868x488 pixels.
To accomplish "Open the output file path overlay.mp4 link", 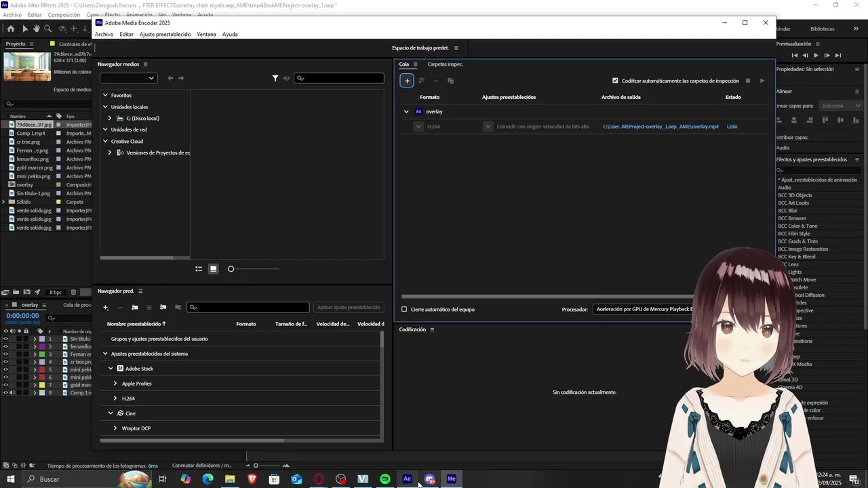I will click(660, 127).
